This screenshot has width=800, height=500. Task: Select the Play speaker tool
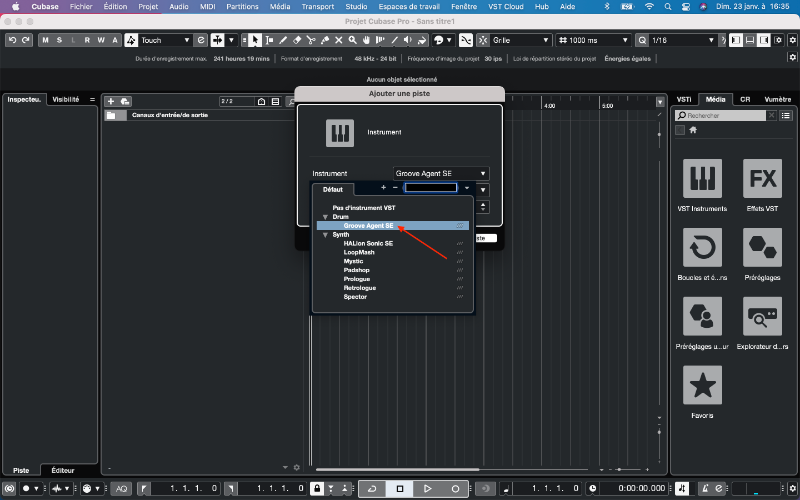tap(408, 40)
